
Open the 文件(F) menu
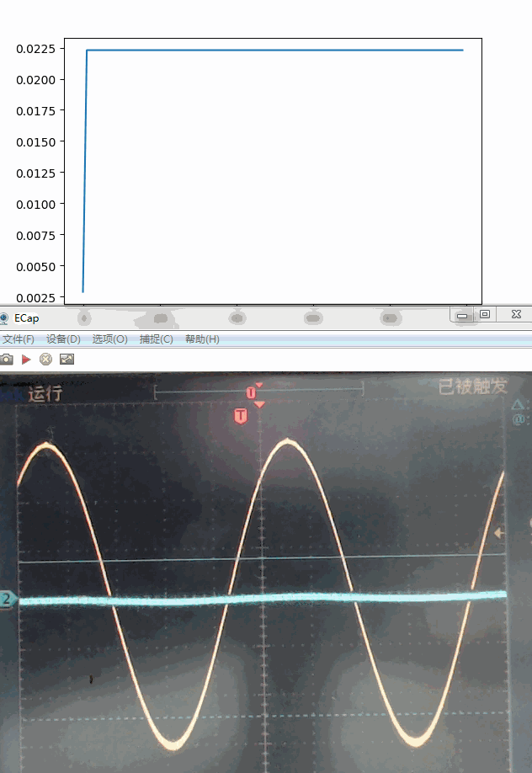[18, 339]
